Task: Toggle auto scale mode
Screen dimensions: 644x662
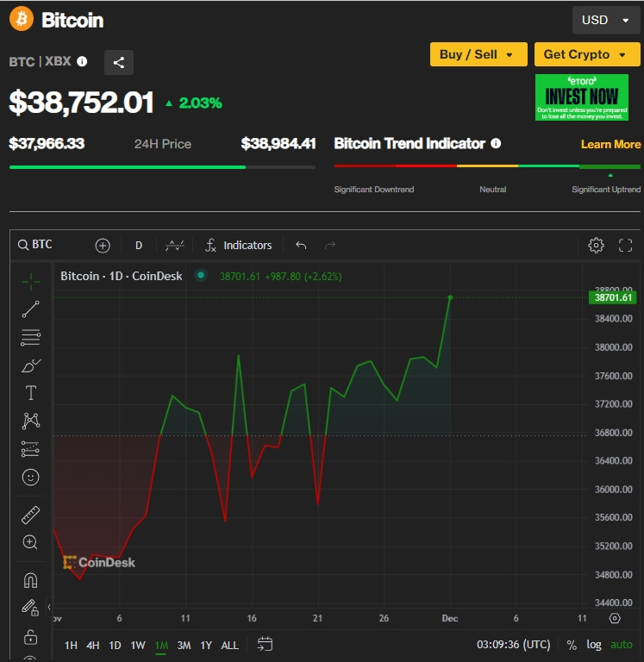Action: 622,645
